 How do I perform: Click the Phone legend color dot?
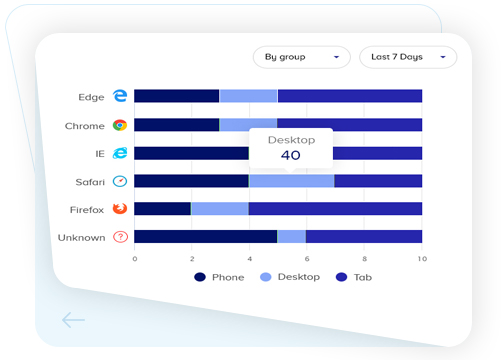[200, 277]
